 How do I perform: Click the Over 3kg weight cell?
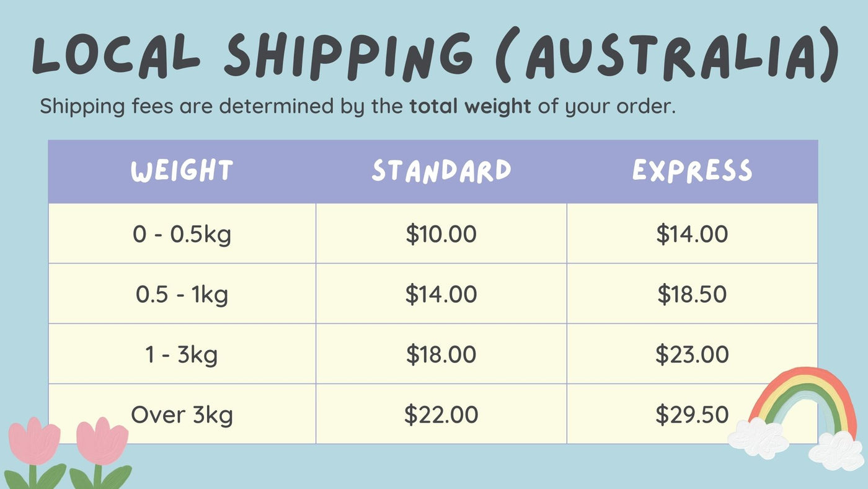coord(182,414)
